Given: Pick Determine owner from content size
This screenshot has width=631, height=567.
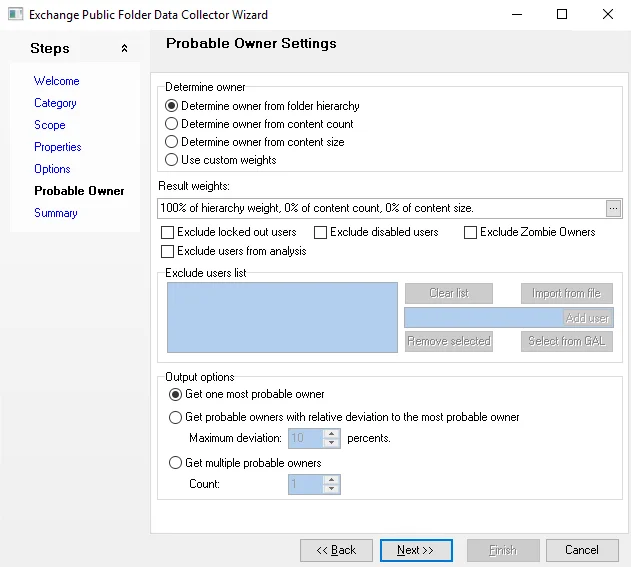Looking at the screenshot, I should coord(255,142).
